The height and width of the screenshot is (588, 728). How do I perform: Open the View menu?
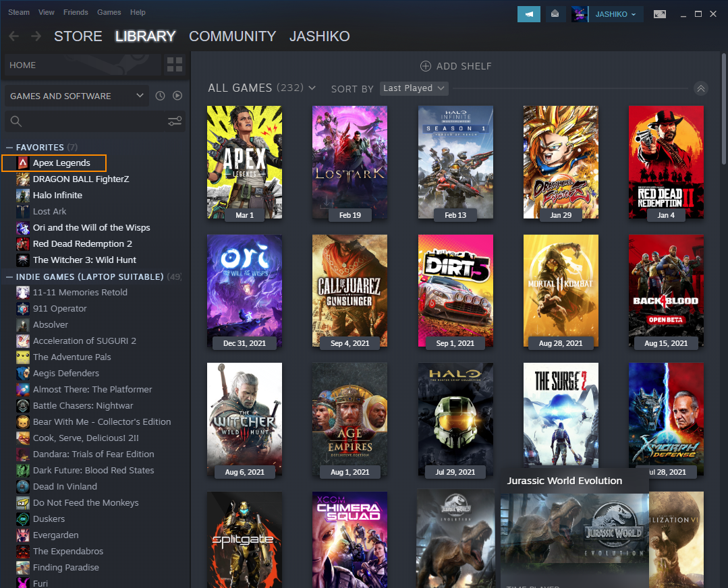pyautogui.click(x=46, y=12)
